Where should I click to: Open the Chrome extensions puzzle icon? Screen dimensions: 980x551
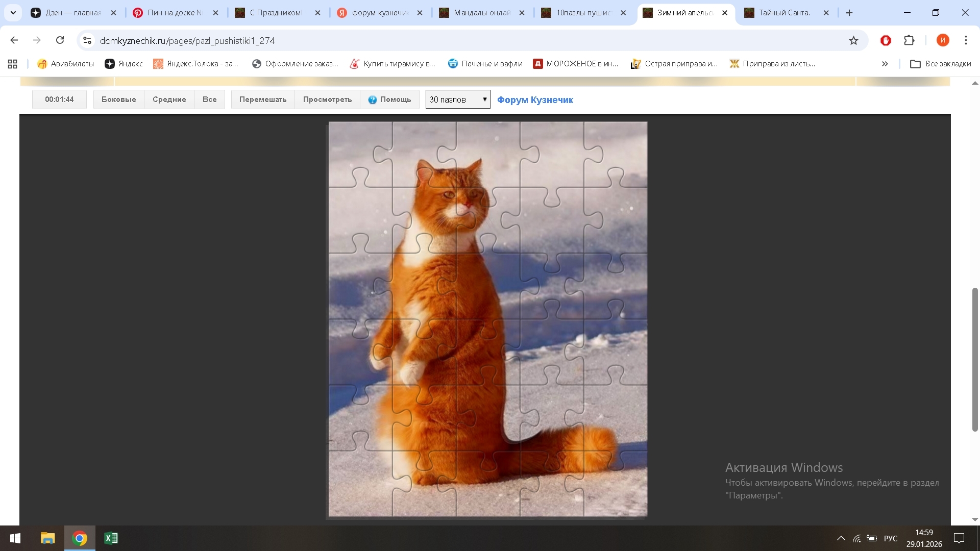pyautogui.click(x=909, y=40)
